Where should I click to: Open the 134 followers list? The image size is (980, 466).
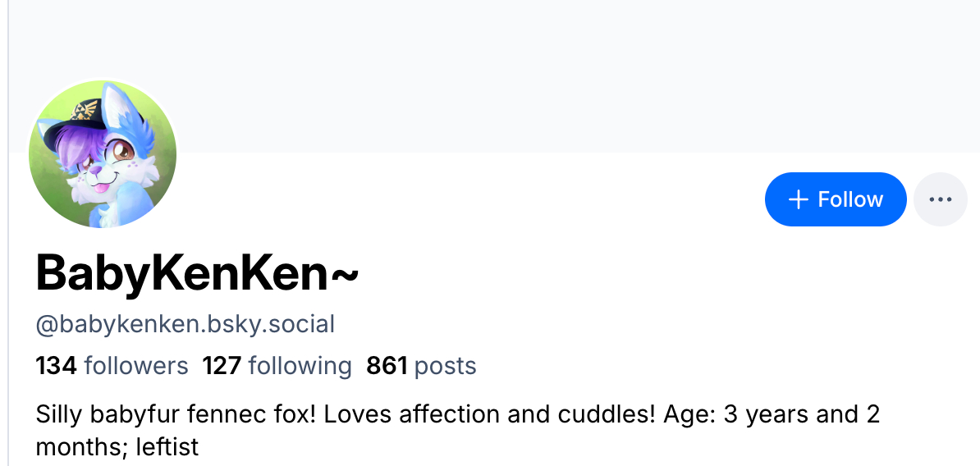point(112,365)
